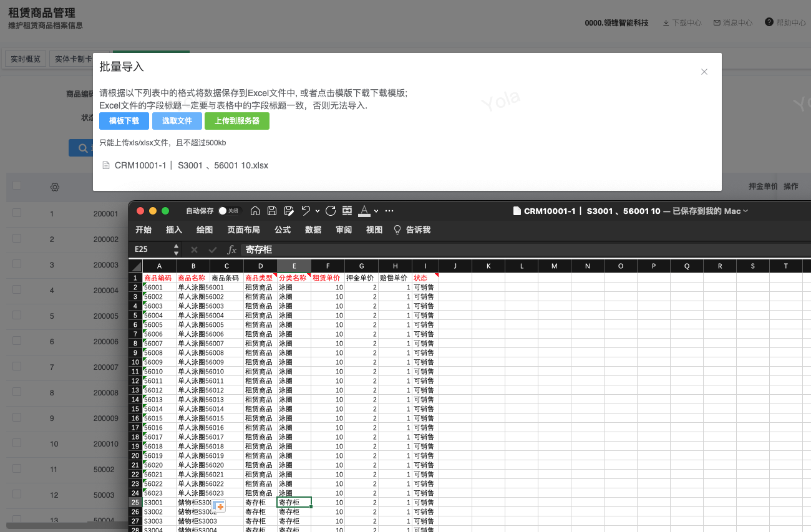Click the font color A swatch

364,211
